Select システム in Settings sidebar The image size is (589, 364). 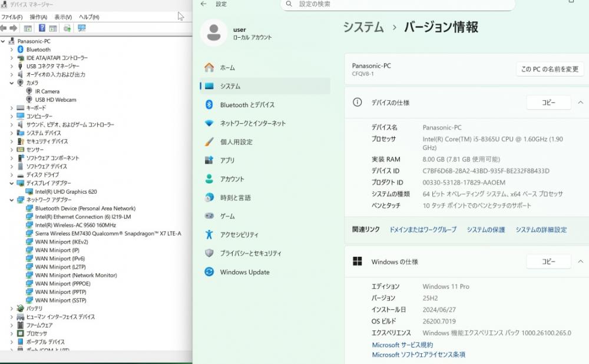coord(265,86)
